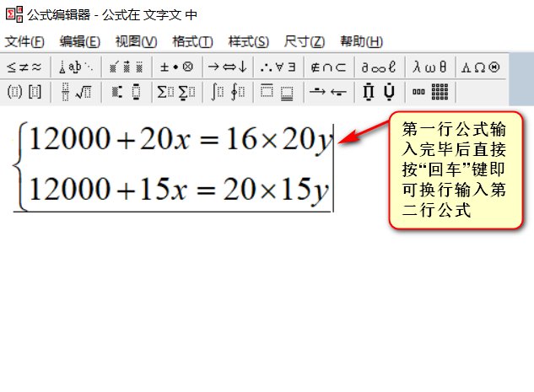Open the embellishments palette
The image size is (534, 392).
point(127,67)
